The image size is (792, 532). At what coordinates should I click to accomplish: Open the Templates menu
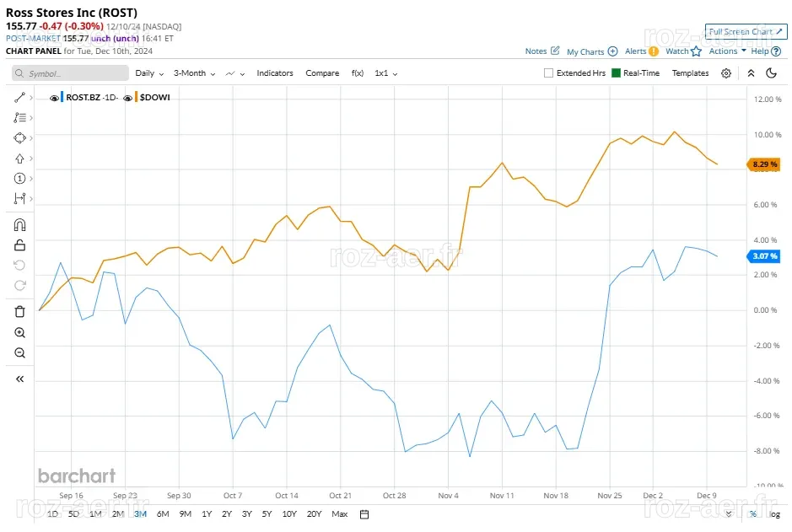(x=690, y=73)
